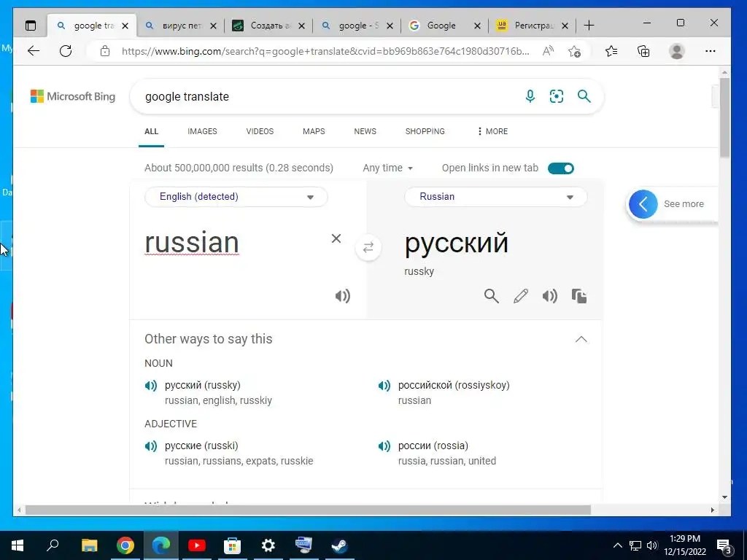The height and width of the screenshot is (560, 747).
Task: Open the Favorites list
Action: pyautogui.click(x=611, y=51)
